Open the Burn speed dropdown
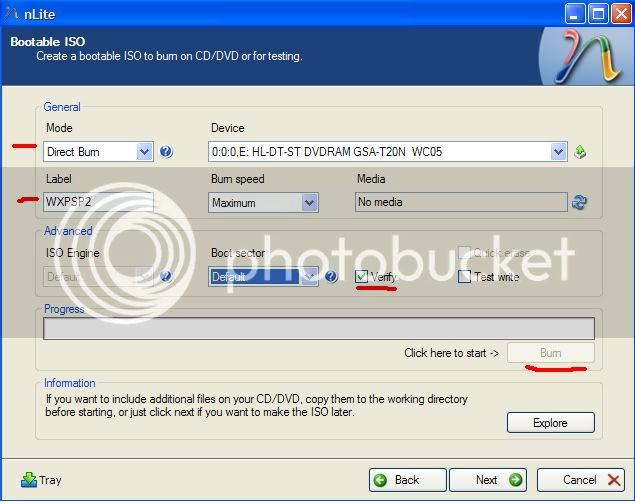The width and height of the screenshot is (635, 504). tap(263, 203)
